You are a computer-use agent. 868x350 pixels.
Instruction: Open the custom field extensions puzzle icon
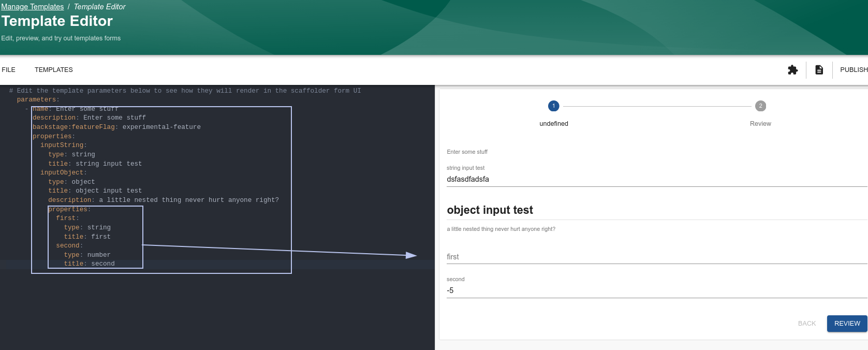click(x=792, y=70)
